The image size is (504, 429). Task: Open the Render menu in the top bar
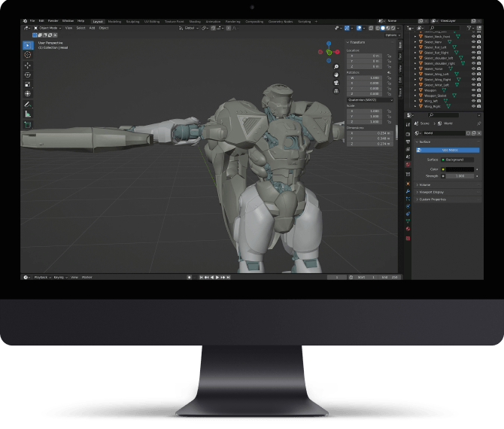[53, 20]
